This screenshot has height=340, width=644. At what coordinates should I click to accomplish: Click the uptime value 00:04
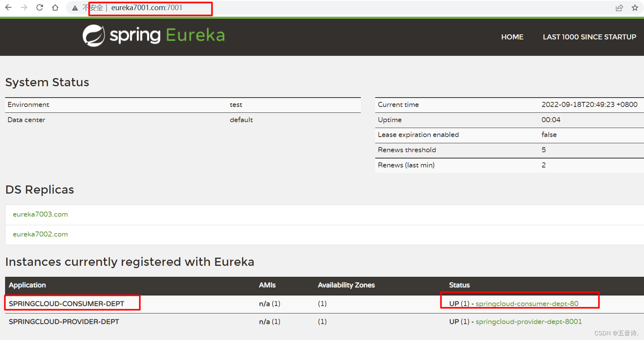click(551, 120)
